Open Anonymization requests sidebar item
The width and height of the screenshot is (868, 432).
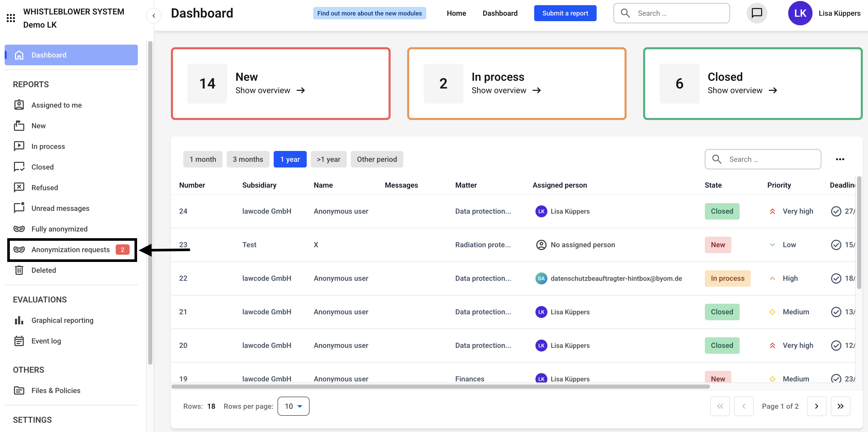click(70, 250)
